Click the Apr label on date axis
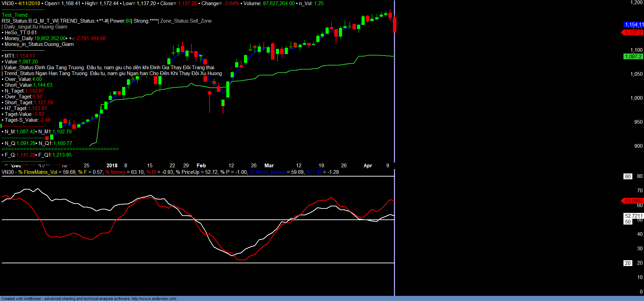Image resolution: width=644 pixels, height=301 pixels. [x=368, y=166]
